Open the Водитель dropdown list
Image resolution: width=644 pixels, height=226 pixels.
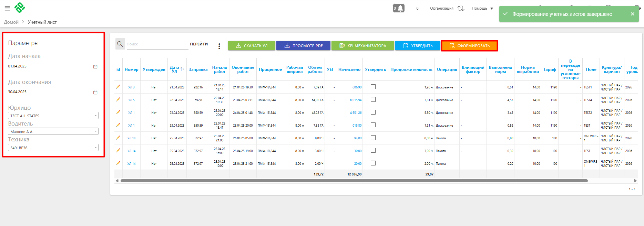[53, 131]
